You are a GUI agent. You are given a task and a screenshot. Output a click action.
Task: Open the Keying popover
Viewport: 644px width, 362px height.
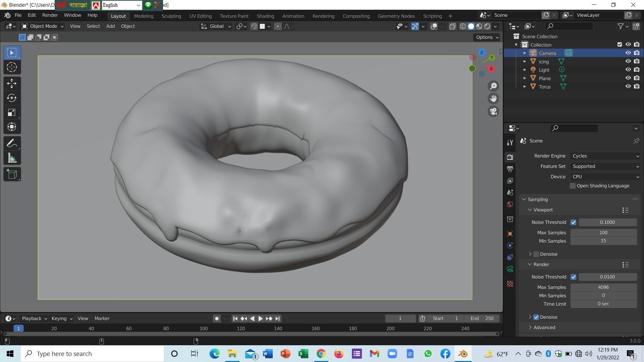pyautogui.click(x=62, y=318)
